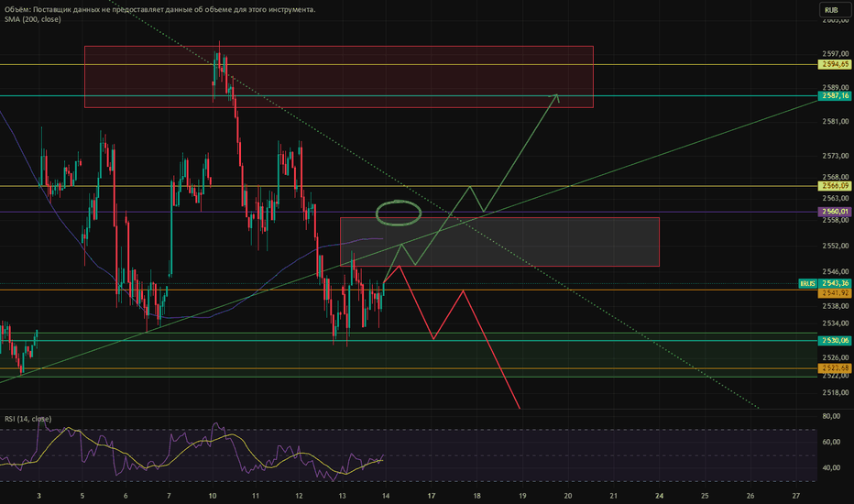Click the RSI (14, close) indicator legend
Image resolution: width=854 pixels, height=504 pixels.
(x=28, y=419)
